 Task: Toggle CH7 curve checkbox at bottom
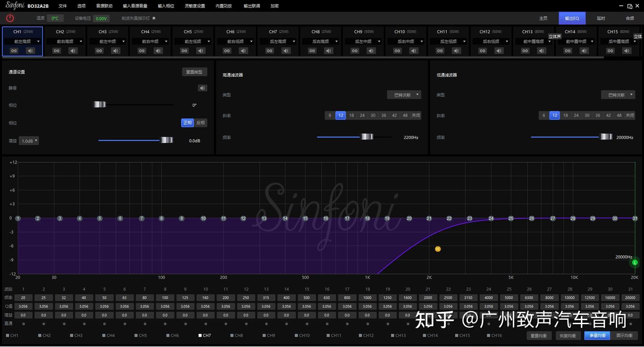point(200,335)
